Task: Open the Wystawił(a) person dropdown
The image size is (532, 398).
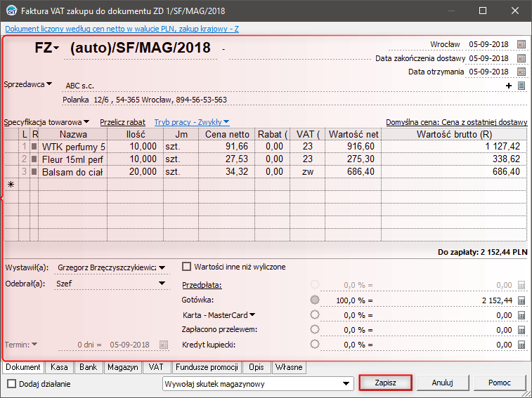Action: click(162, 268)
